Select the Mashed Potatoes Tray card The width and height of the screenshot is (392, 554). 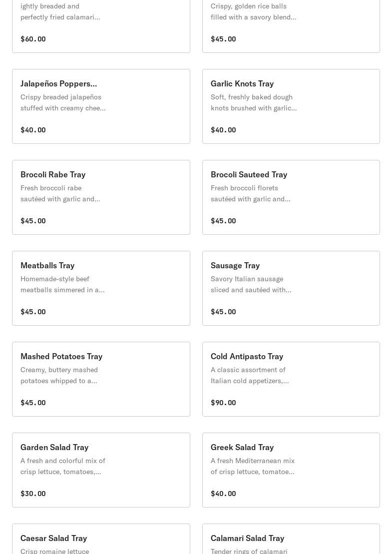101,379
